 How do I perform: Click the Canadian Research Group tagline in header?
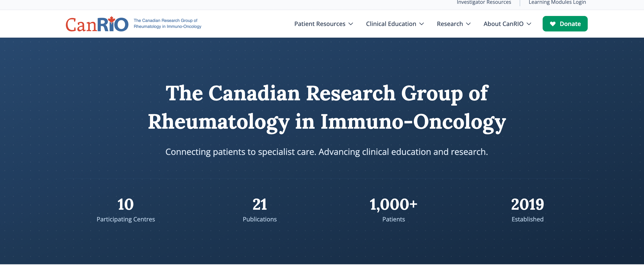[x=167, y=24]
